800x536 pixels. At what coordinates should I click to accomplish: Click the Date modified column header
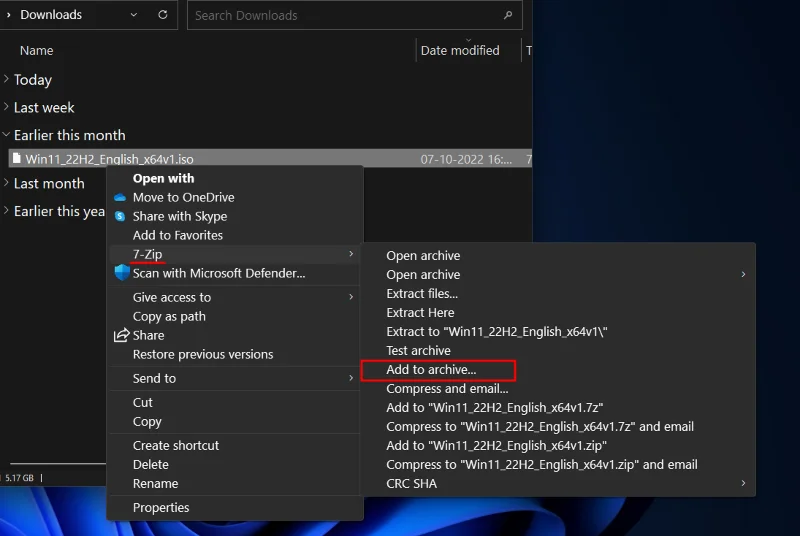(x=460, y=50)
